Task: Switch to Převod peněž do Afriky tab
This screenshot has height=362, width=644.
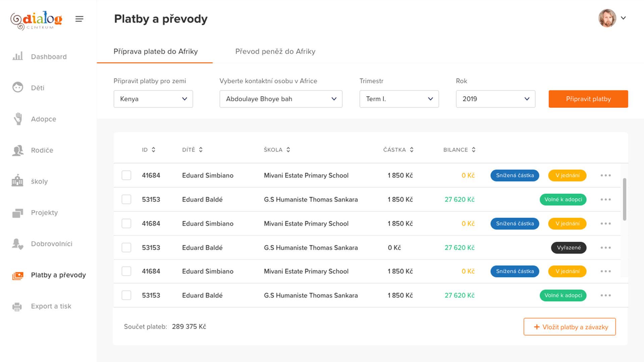Action: pyautogui.click(x=275, y=52)
